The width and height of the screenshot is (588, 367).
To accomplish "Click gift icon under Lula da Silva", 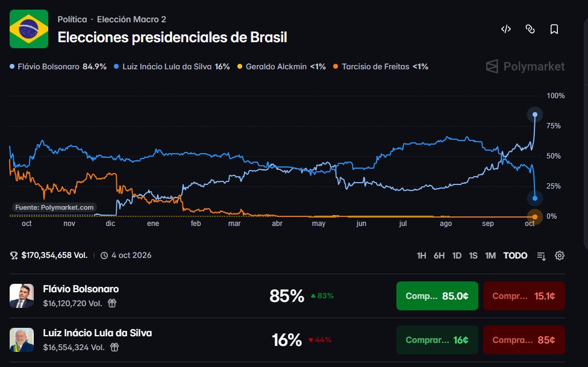I will 114,347.
